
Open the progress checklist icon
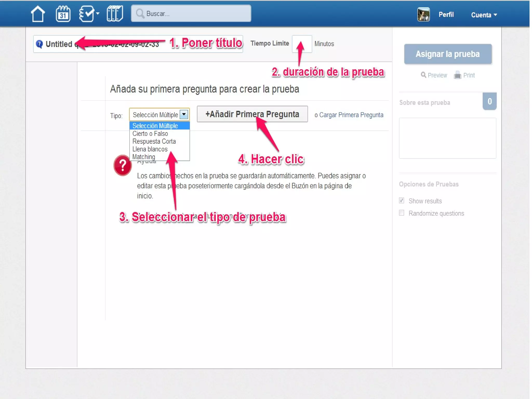click(87, 14)
